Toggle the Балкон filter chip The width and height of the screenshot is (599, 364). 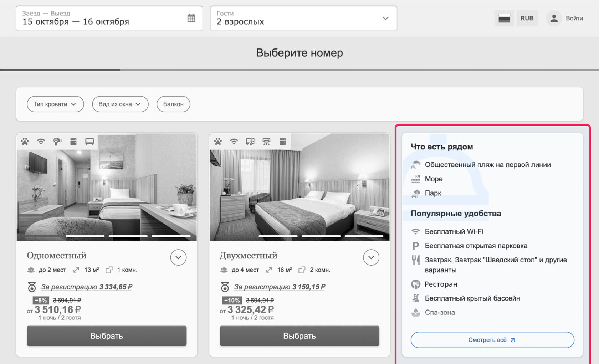173,104
